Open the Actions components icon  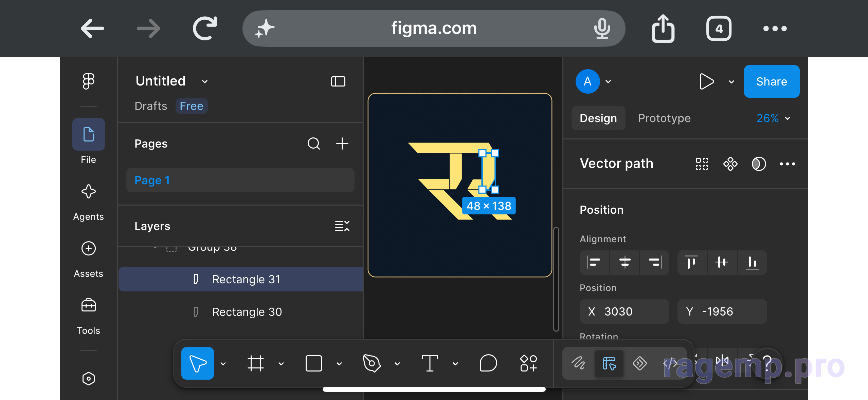click(x=528, y=363)
